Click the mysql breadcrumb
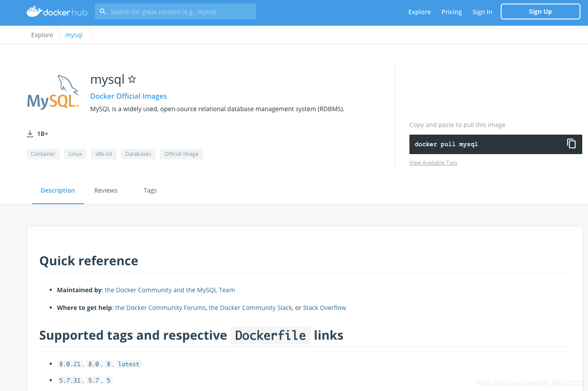588x391 pixels. tap(74, 35)
